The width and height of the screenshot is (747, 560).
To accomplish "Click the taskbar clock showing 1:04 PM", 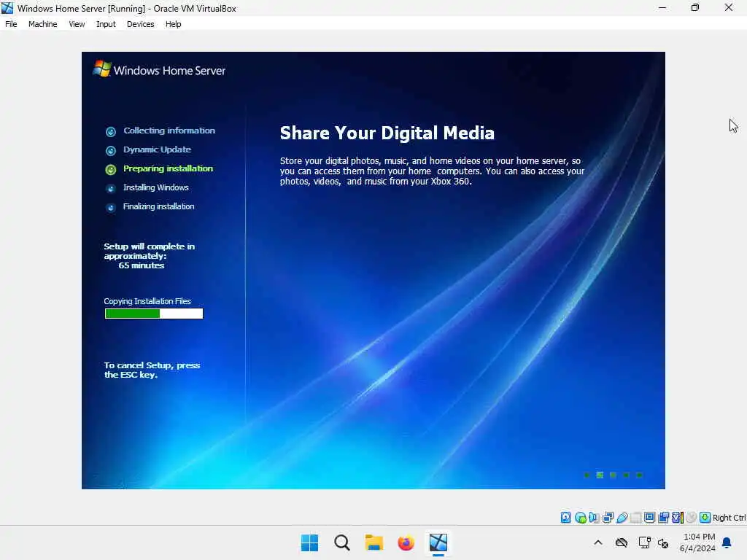I will [698, 542].
